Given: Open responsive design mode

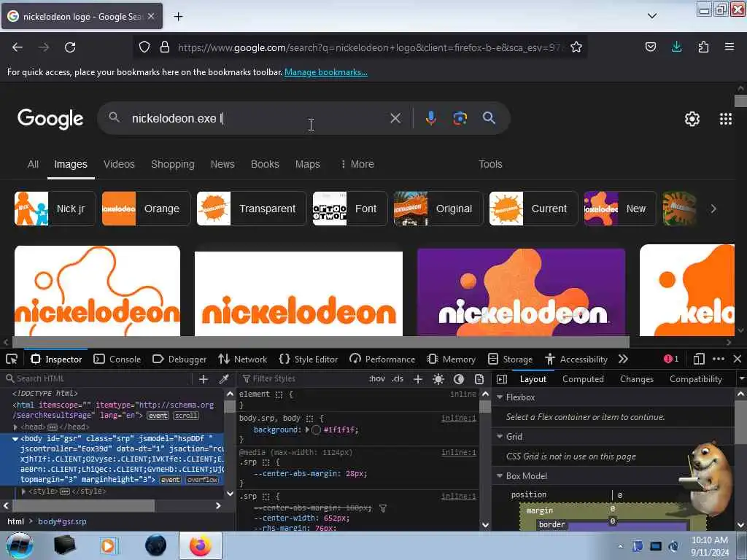Looking at the screenshot, I should pyautogui.click(x=699, y=359).
